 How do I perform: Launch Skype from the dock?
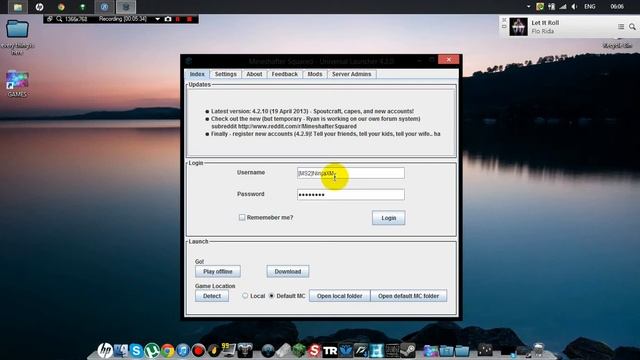tap(136, 351)
